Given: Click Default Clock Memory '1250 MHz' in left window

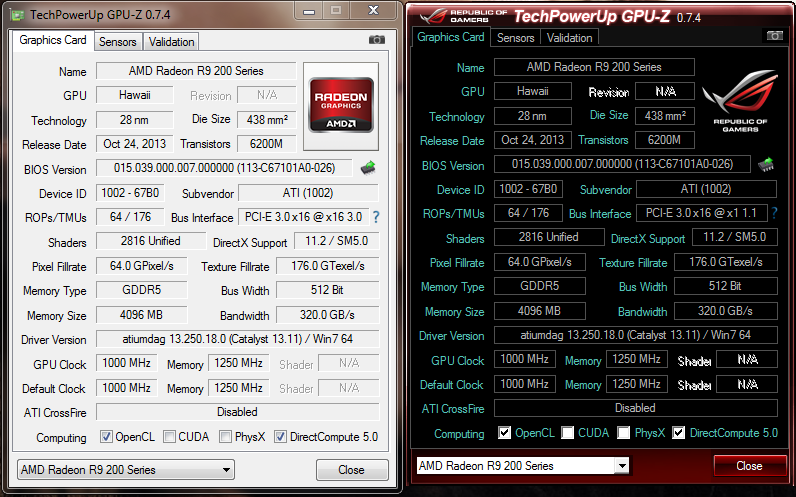Looking at the screenshot, I should tap(239, 388).
